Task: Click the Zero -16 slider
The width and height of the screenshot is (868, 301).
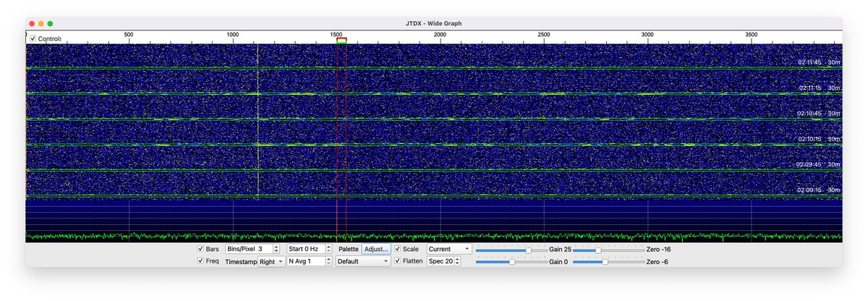Action: (x=608, y=250)
